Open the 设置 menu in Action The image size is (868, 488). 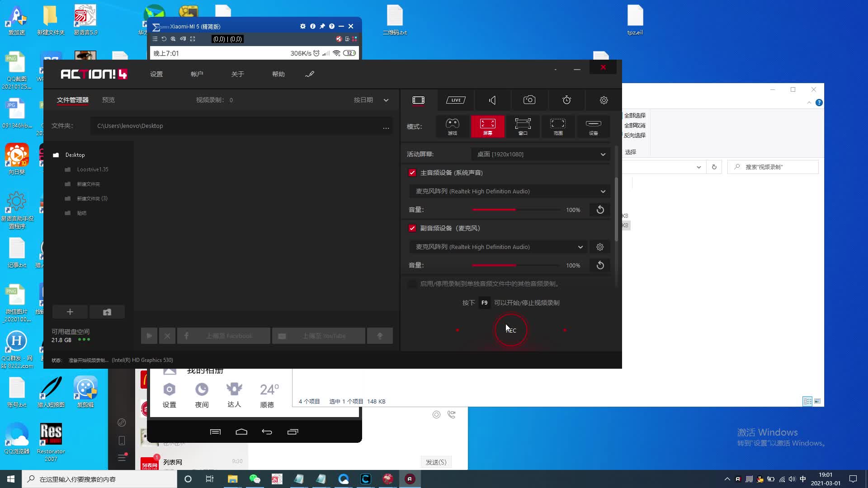click(156, 74)
